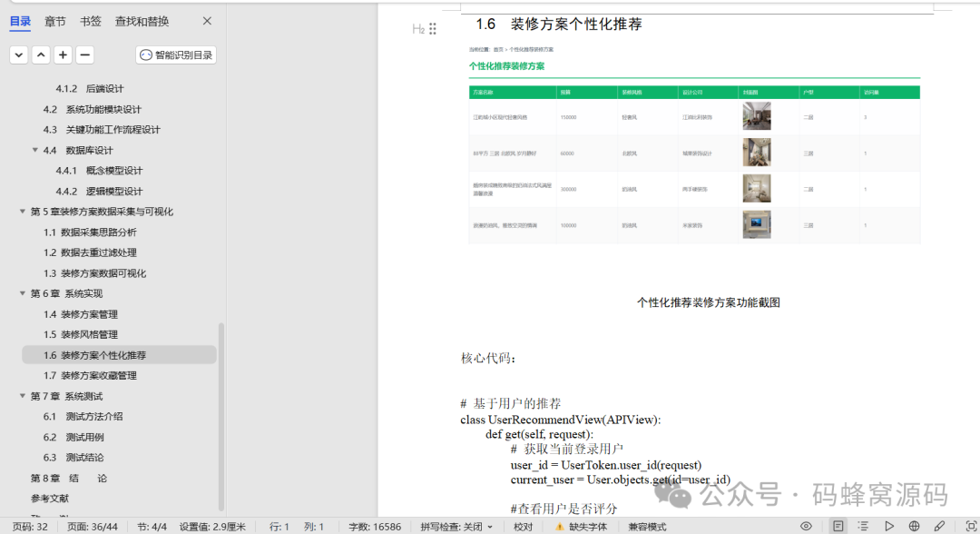Click code line class UserRecommendView(APIView):
980x534 pixels.
click(x=561, y=420)
